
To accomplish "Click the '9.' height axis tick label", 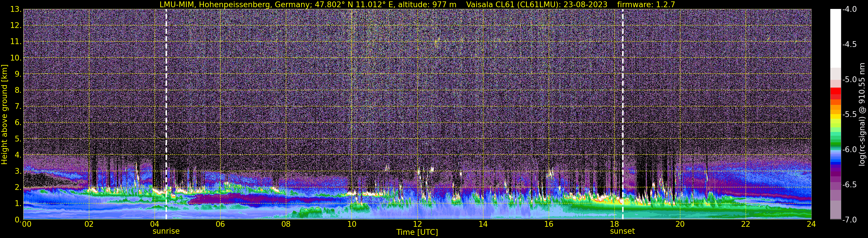I will tap(18, 74).
